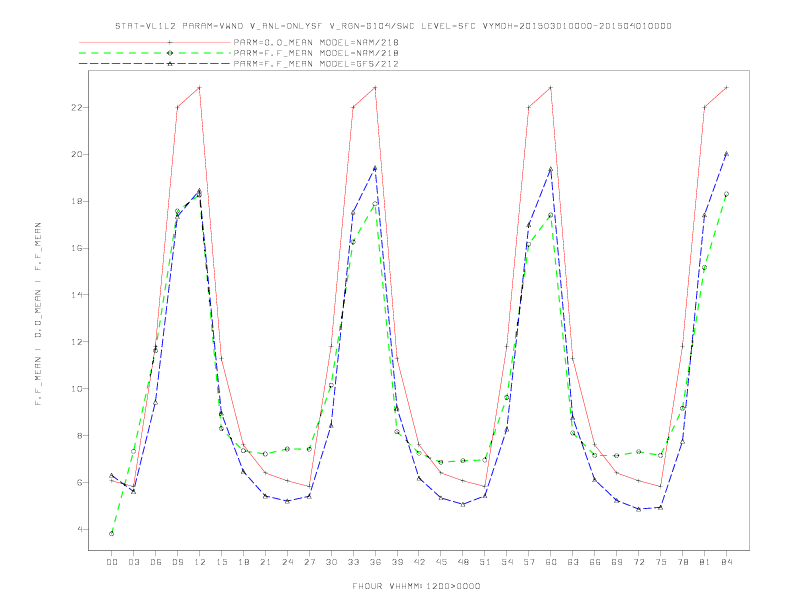Click x-axis forecast hour label 51
792x612 pixels.
pyautogui.click(x=485, y=562)
